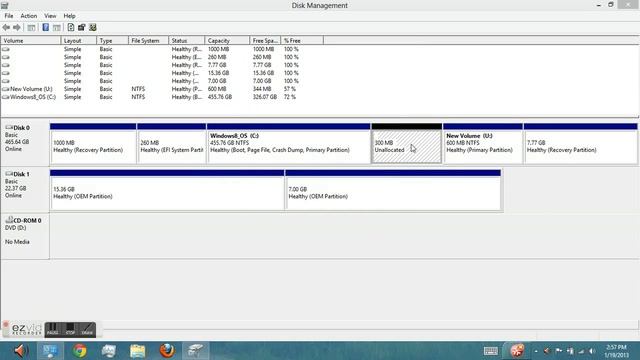The image size is (640, 360).
Task: Click the Show/Hide Action Pane toolbar icon
Action: (57, 28)
